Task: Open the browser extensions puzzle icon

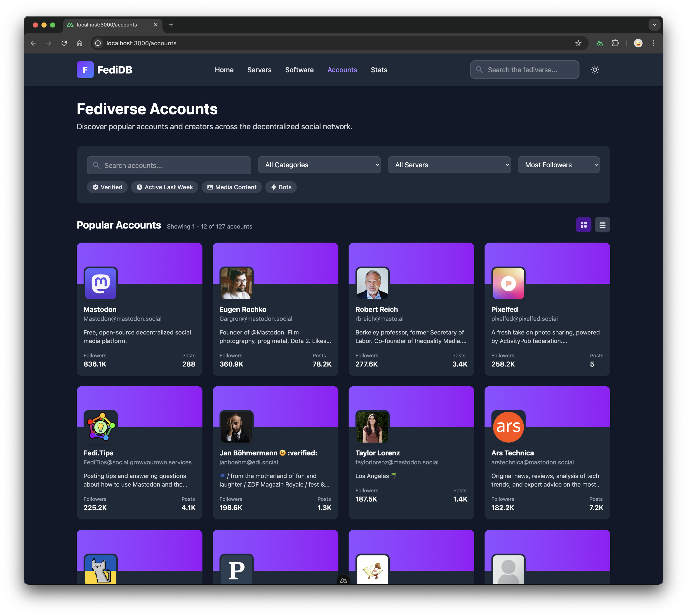Action: tap(615, 43)
